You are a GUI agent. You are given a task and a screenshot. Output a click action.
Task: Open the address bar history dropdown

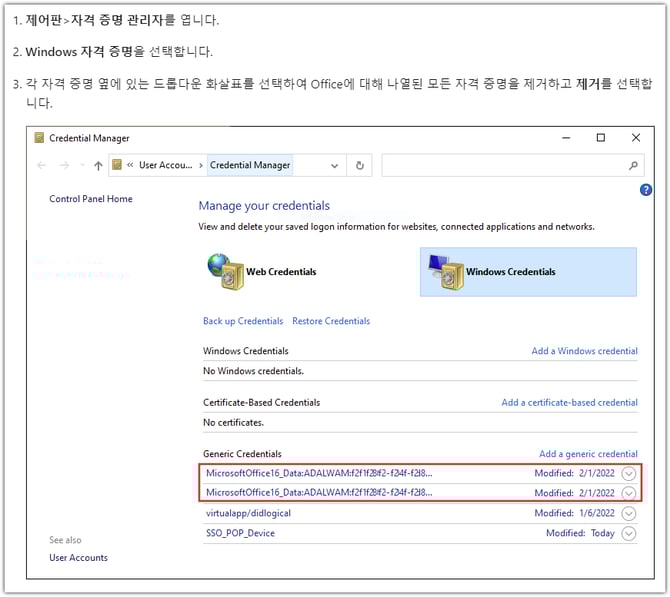point(333,166)
